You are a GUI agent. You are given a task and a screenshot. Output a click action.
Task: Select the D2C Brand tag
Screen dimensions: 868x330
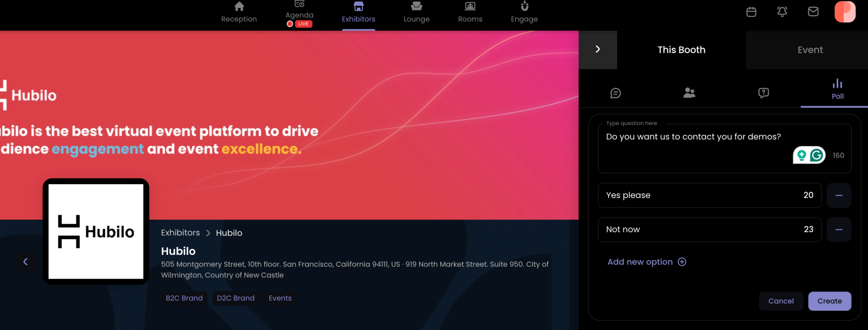(236, 298)
